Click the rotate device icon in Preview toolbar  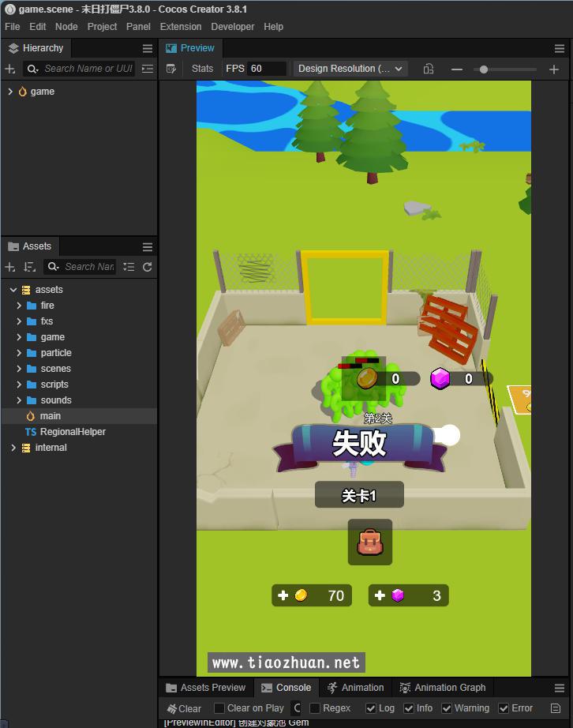[x=429, y=69]
